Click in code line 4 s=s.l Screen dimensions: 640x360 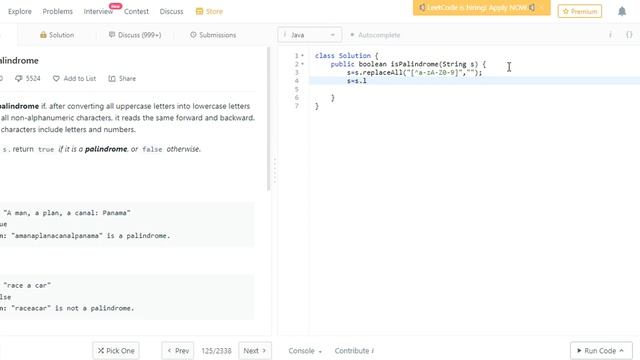(357, 81)
